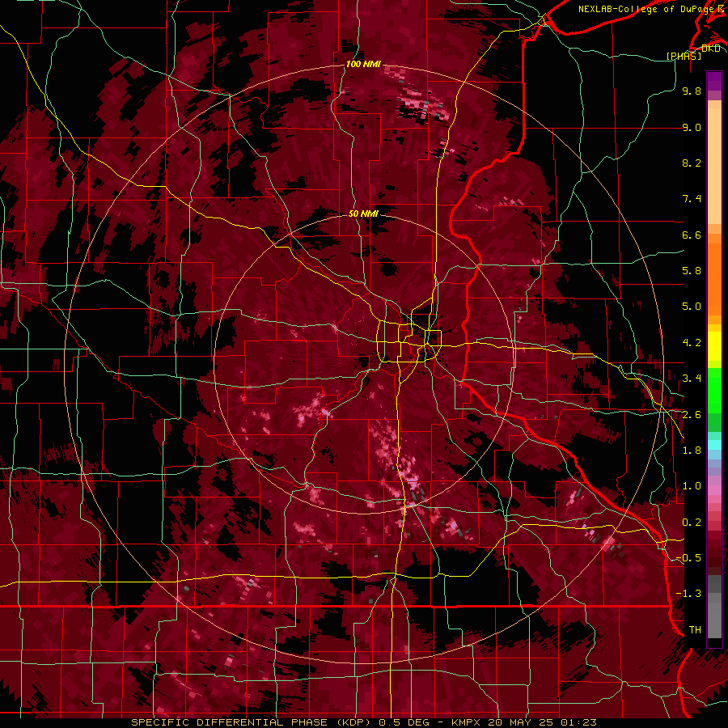
Task: Click the 5.8 value on color scale
Action: point(692,271)
